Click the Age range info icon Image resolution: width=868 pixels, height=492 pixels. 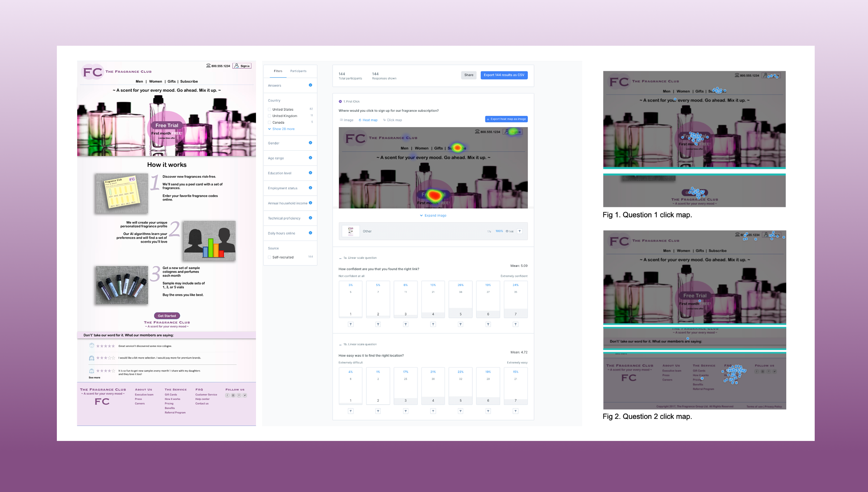310,158
